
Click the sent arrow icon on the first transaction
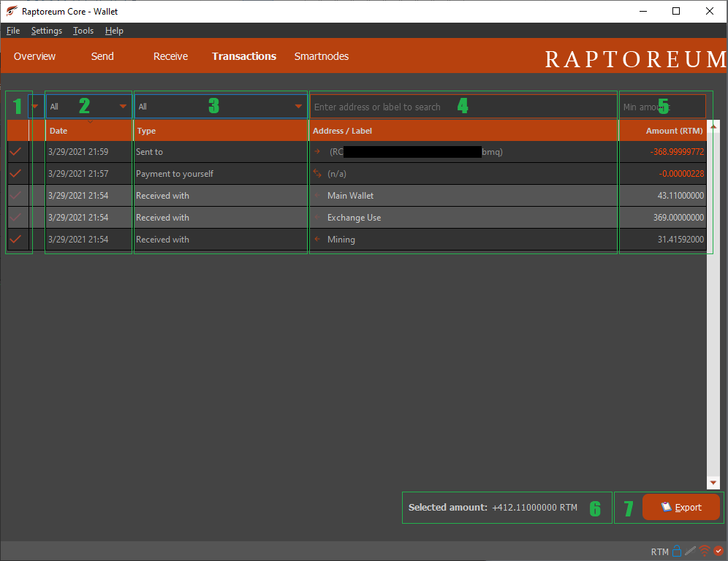[x=316, y=152]
